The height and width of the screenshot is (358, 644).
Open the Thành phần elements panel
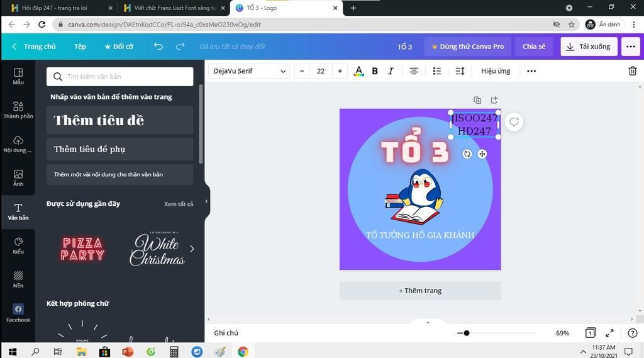[18, 110]
